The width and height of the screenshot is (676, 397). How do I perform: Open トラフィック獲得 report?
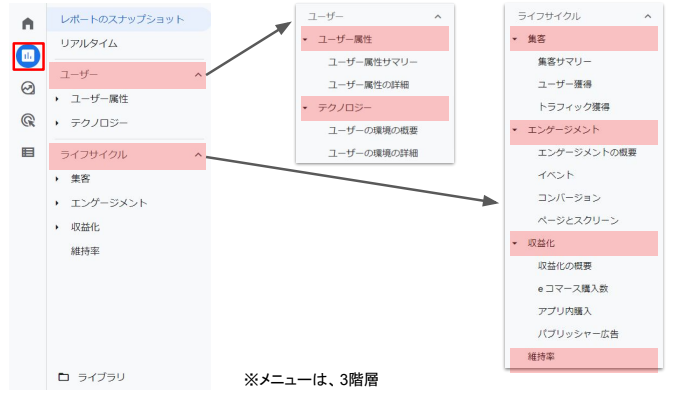573,107
